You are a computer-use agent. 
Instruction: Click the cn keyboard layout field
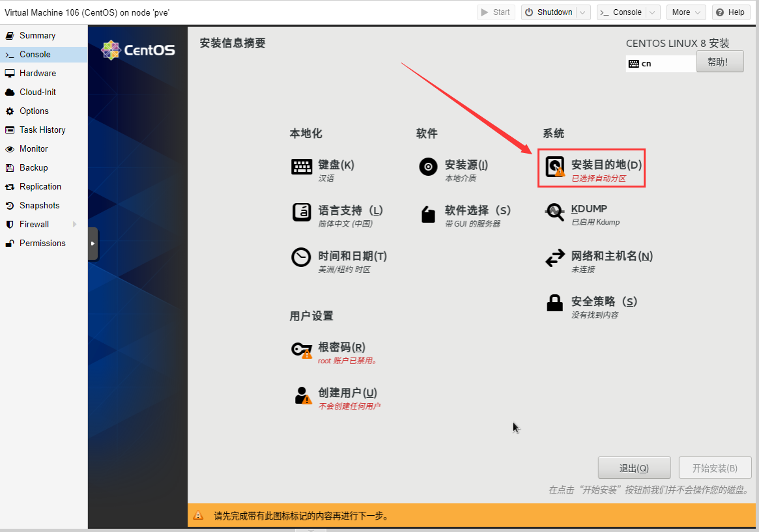(661, 64)
